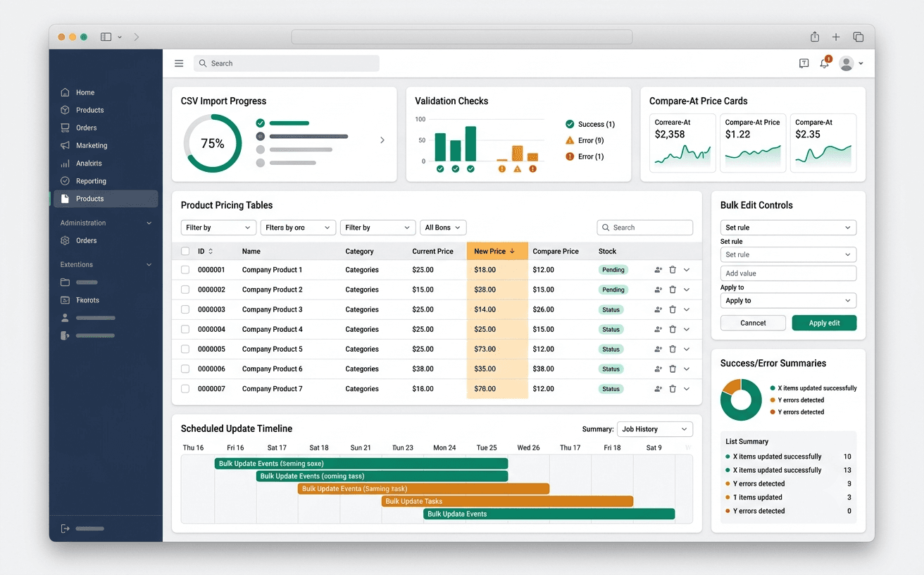Click the Error (9) warning triangle icon
The width and height of the screenshot is (924, 575).
coord(570,140)
